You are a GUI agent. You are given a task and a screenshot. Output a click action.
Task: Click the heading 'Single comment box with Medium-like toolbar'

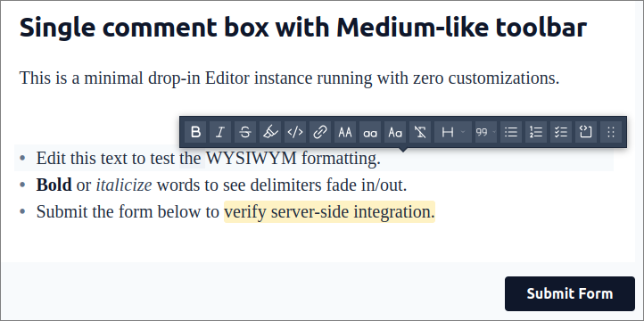pyautogui.click(x=303, y=28)
